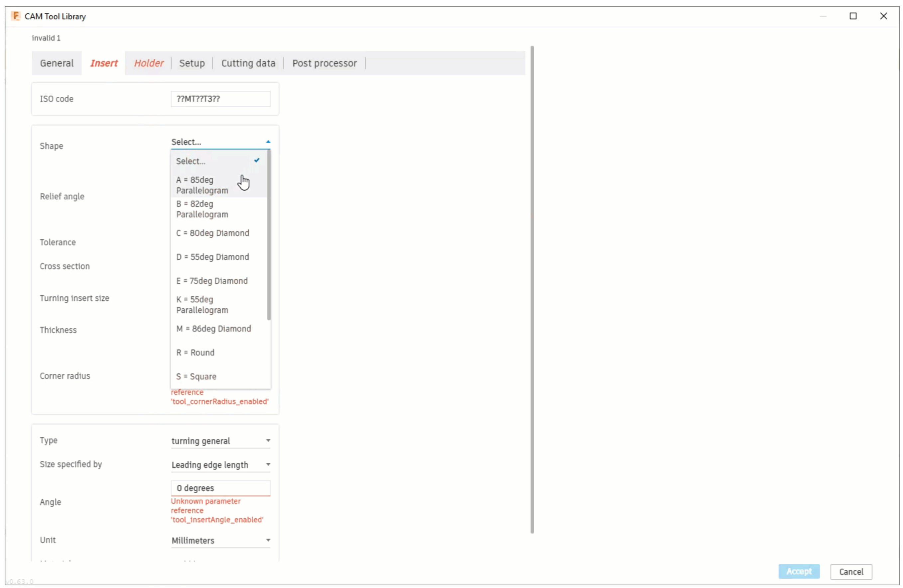The image size is (903, 588).
Task: Pick C = 80deg Diamond option
Action: 212,233
